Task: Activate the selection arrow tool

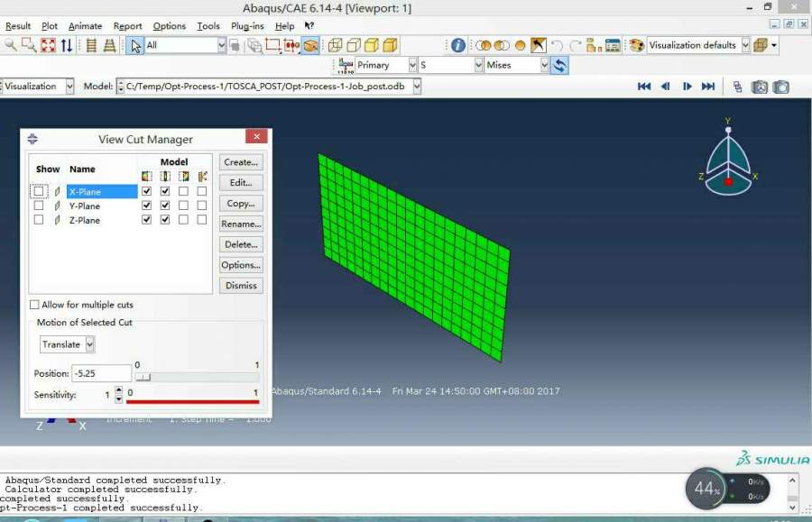Action: [135, 45]
